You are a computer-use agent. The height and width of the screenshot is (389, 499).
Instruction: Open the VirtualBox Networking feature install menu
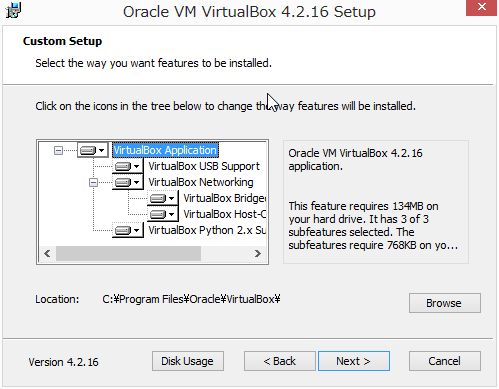pos(128,182)
